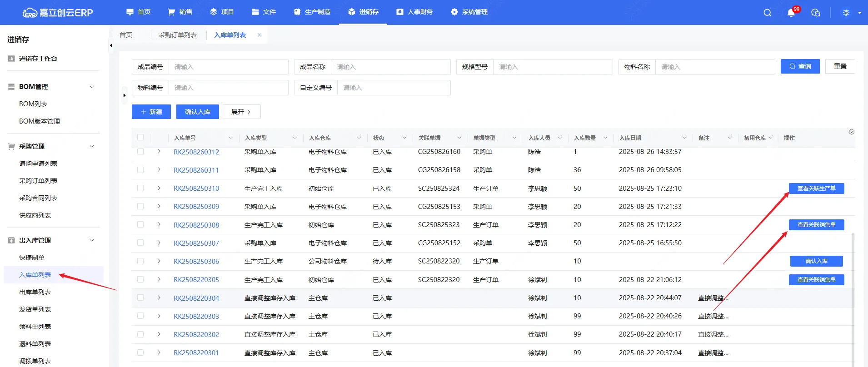This screenshot has height=367, width=868.
Task: Click the 嘉立创云ERP logo
Action: click(x=58, y=13)
